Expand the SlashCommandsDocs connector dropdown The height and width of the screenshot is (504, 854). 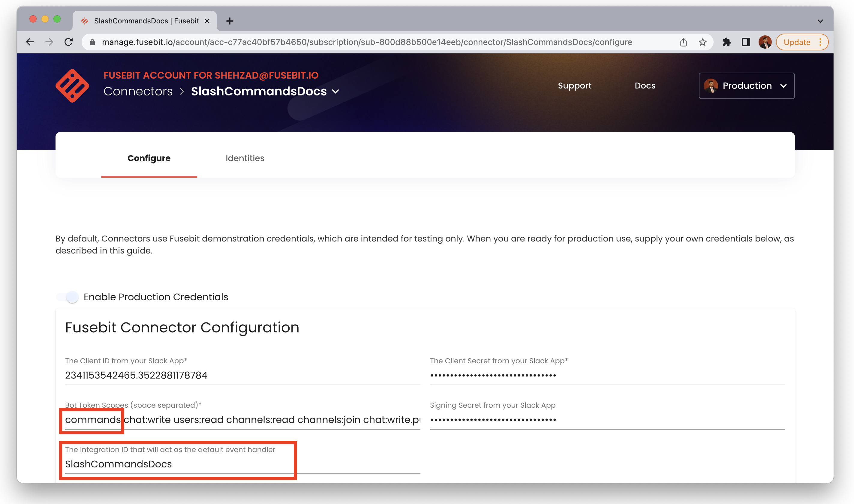pyautogui.click(x=335, y=91)
